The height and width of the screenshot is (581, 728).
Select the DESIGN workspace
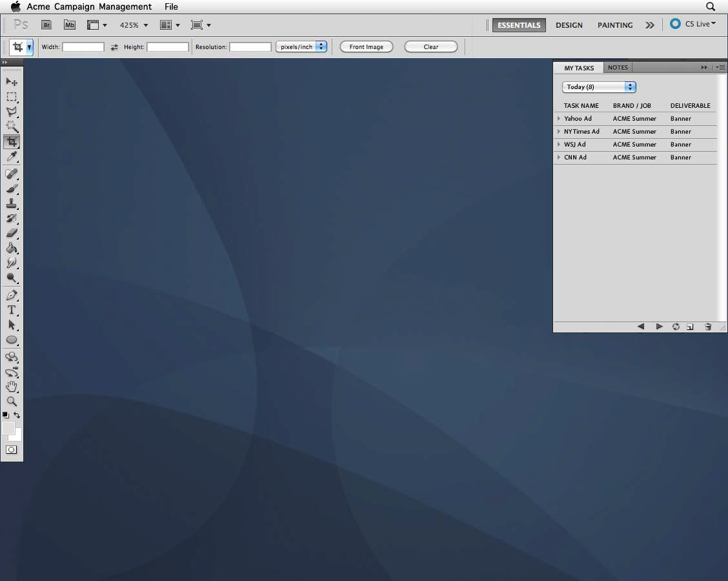[x=569, y=25]
